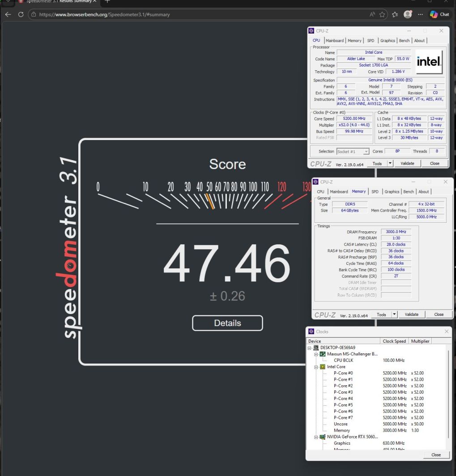Click the DRAM Frequency value 3000.0 MHz
This screenshot has height=476, width=456.
[x=396, y=232]
